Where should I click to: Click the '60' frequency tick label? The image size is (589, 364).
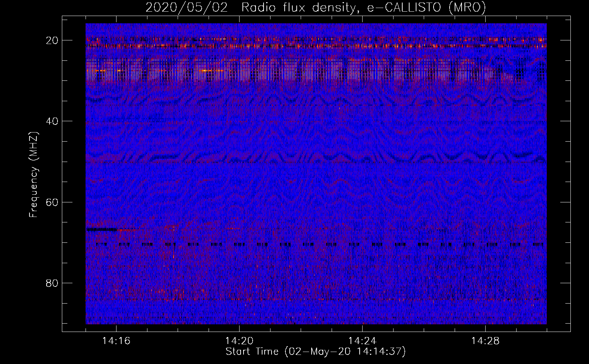tap(52, 202)
